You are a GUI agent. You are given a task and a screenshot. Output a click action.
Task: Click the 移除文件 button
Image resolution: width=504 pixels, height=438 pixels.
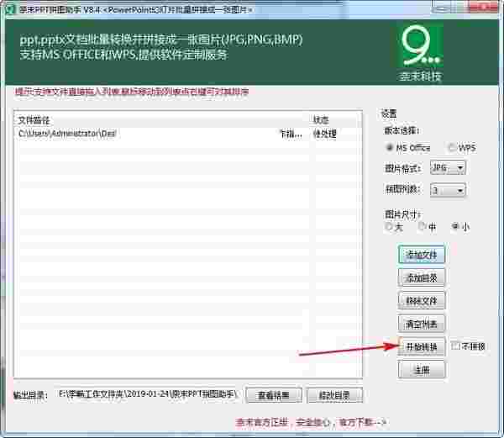coord(422,301)
